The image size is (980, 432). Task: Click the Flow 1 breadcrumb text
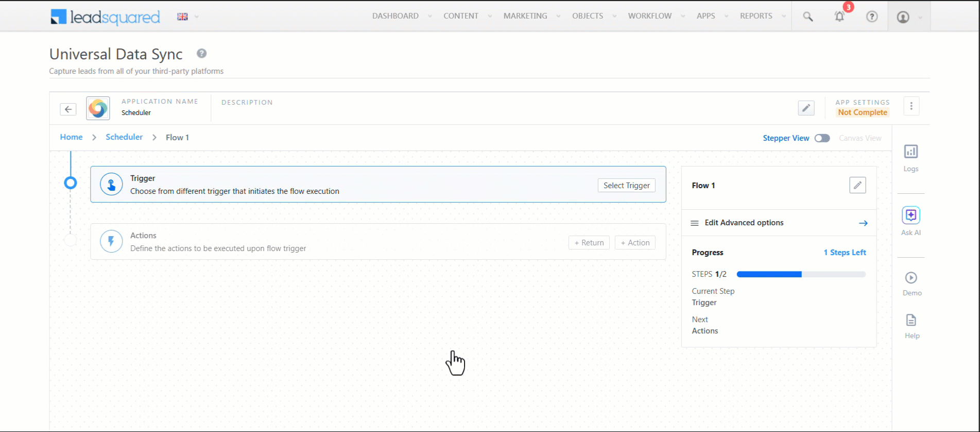[177, 138]
